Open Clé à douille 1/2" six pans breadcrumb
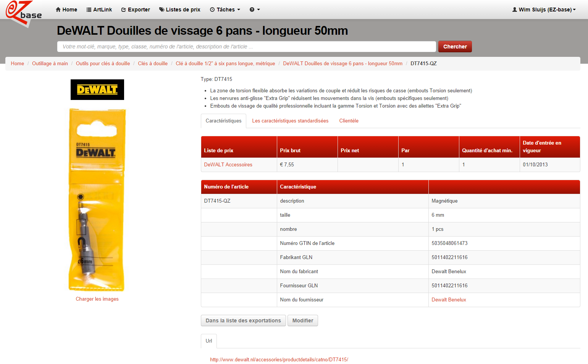Viewport: 588px width, 364px height. point(225,64)
